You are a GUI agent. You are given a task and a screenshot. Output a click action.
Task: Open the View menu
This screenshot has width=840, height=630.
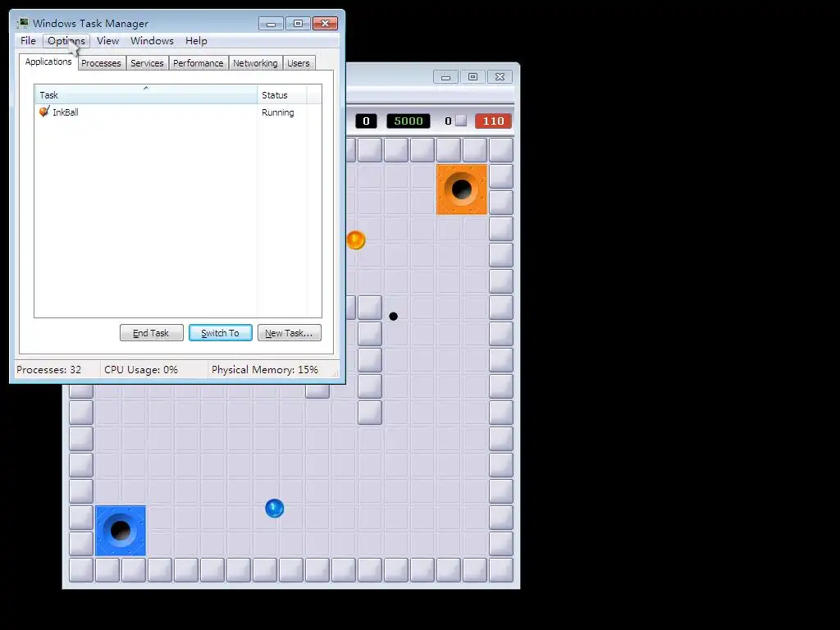point(107,41)
